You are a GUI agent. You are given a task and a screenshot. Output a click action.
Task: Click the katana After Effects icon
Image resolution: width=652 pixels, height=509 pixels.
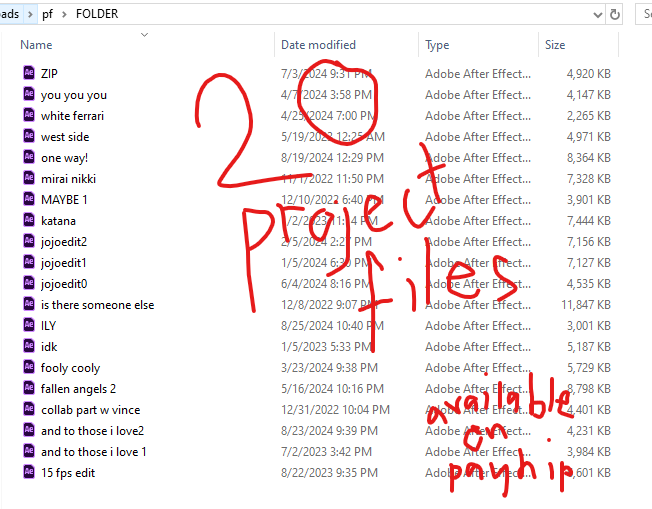point(29,220)
